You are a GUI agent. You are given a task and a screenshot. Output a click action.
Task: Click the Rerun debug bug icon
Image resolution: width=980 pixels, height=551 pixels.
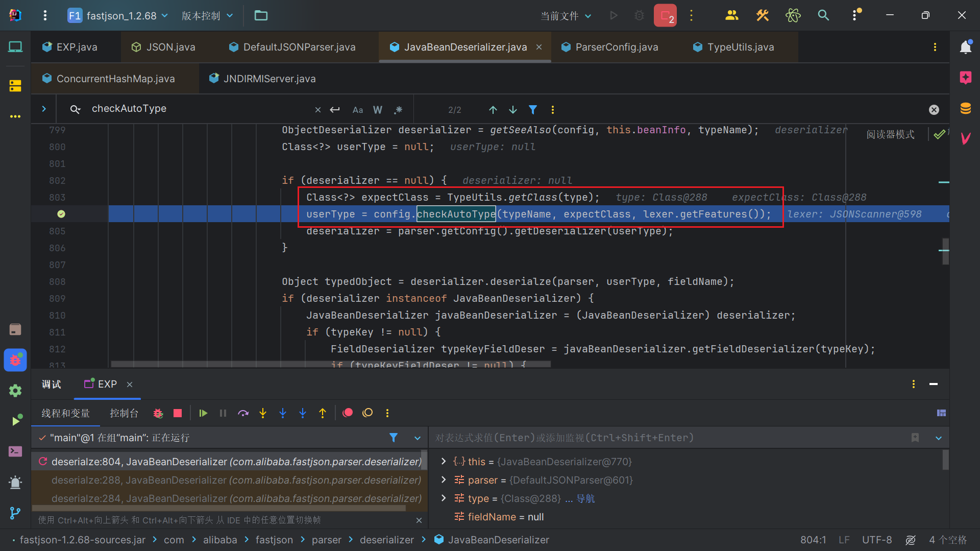[158, 413]
